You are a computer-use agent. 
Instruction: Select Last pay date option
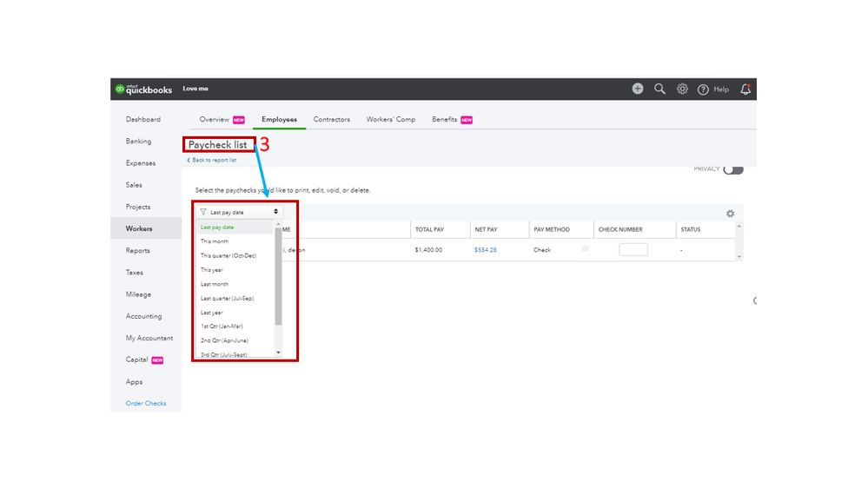[235, 228]
